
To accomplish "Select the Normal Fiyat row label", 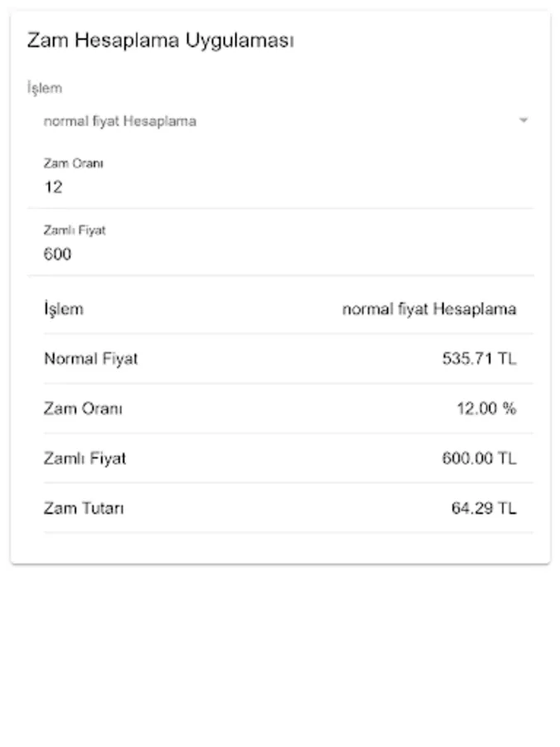I will point(91,359).
